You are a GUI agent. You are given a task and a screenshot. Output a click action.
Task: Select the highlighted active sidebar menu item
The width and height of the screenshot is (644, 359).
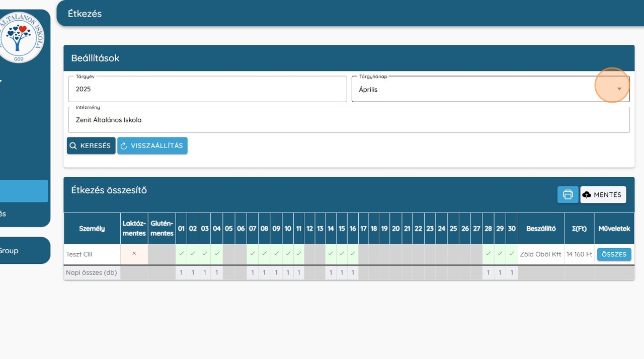pos(24,191)
